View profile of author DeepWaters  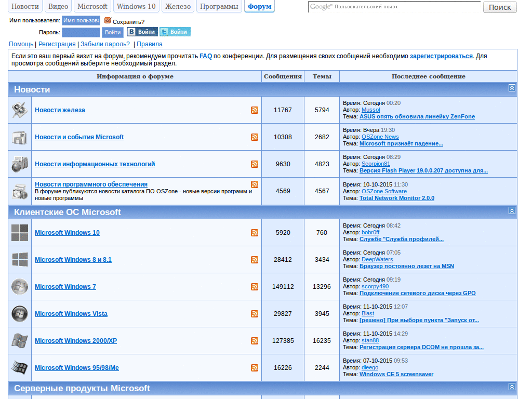(377, 260)
